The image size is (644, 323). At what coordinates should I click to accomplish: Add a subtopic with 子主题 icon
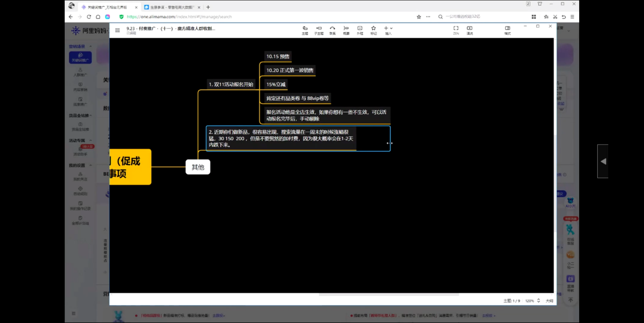319,30
